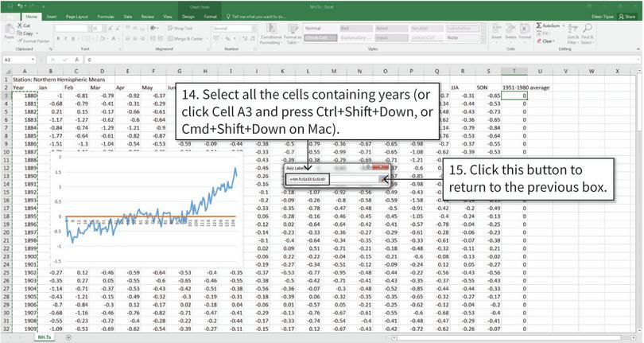Image resolution: width=644 pixels, height=343 pixels.
Task: Click the Clipboard group dialog launcher
Action: pos(51,49)
